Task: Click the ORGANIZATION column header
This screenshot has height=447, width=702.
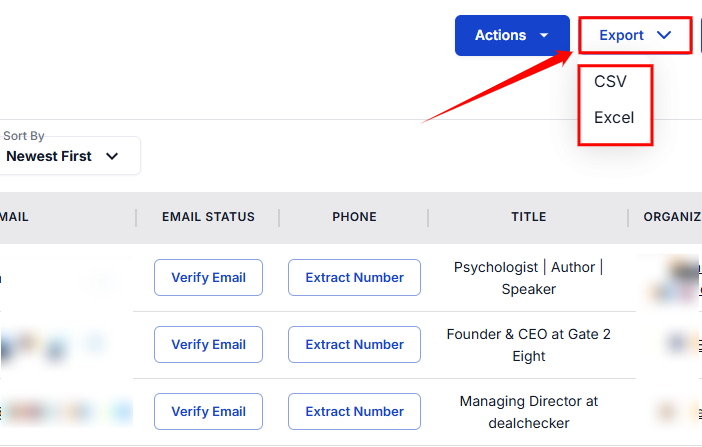Action: [x=672, y=216]
